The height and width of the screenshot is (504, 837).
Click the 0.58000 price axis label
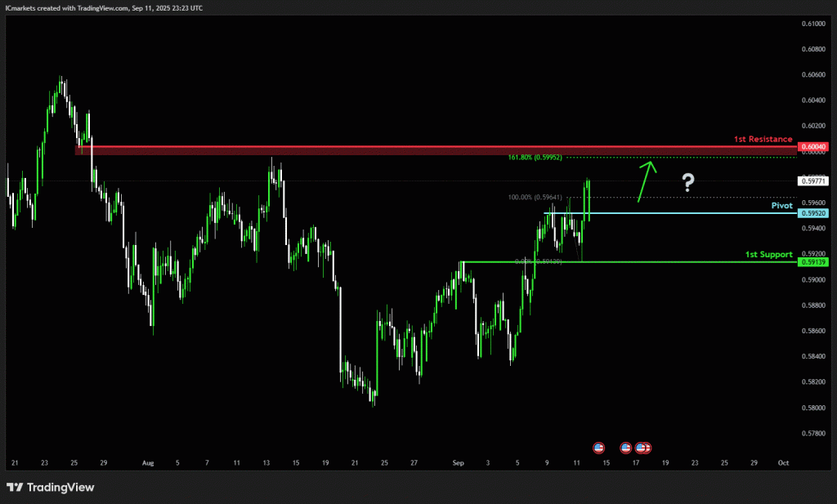[813, 408]
